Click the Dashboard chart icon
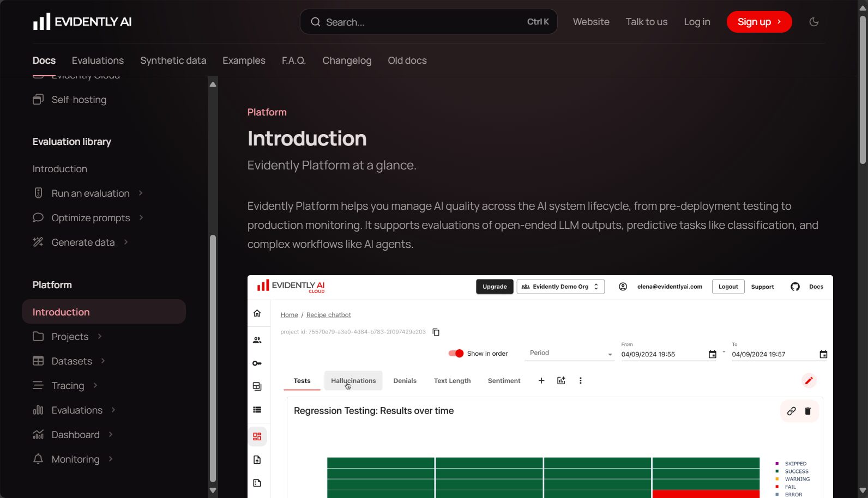The width and height of the screenshot is (868, 498). (38, 434)
